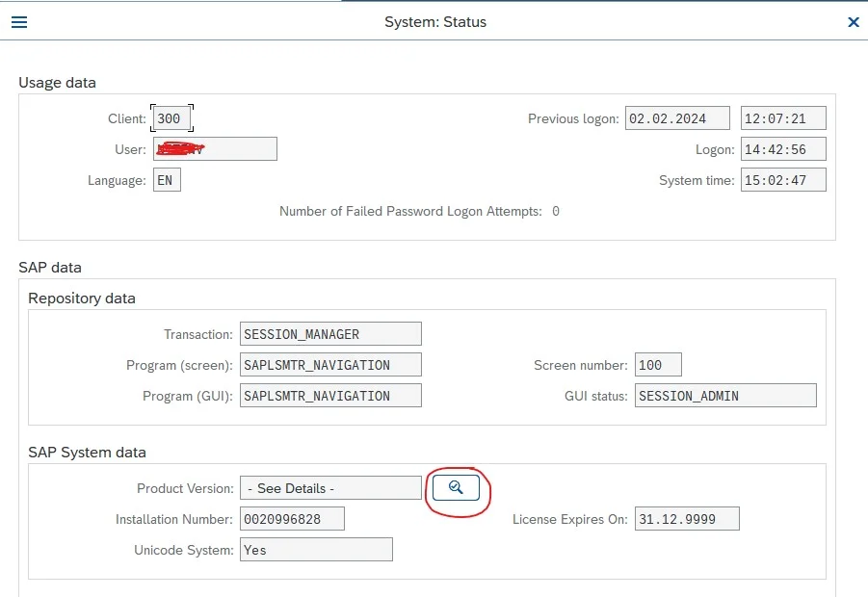This screenshot has width=868, height=597.
Task: Click the Usage data heading
Action: 57,83
